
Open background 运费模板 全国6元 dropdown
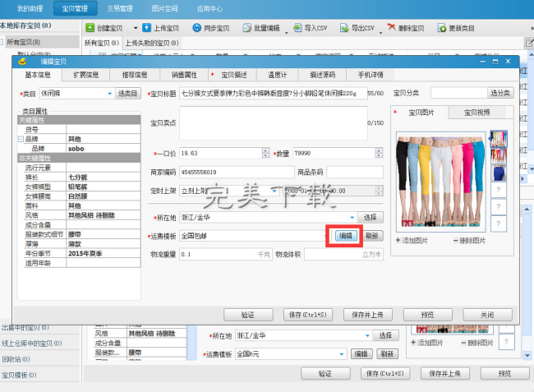click(342, 354)
